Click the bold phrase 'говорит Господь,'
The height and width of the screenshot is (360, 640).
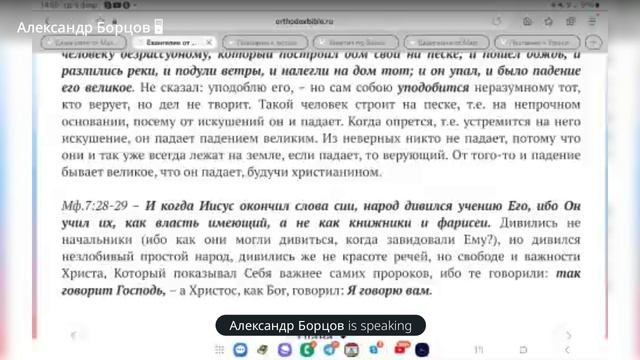114,291
